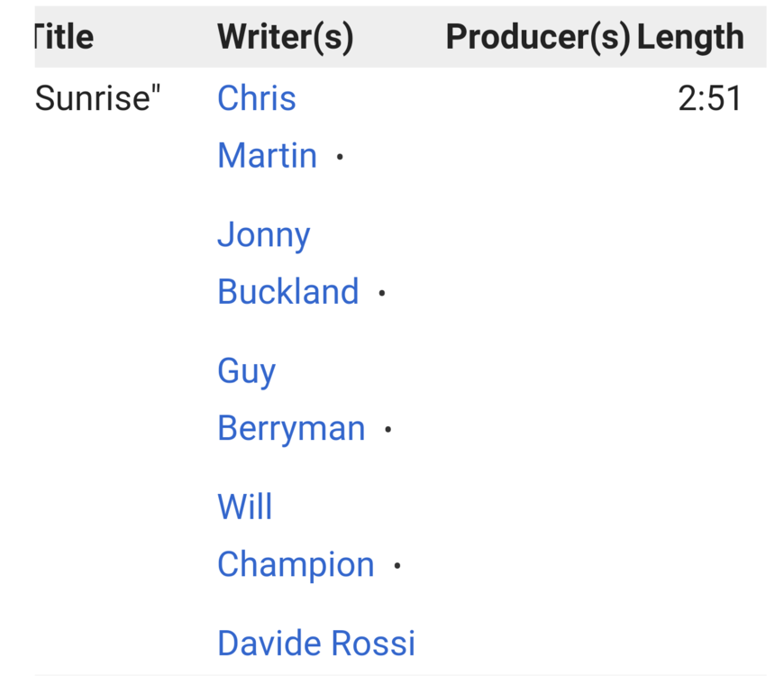Click the bullet separator after Champion
This screenshot has width=784, height=676.
397,566
